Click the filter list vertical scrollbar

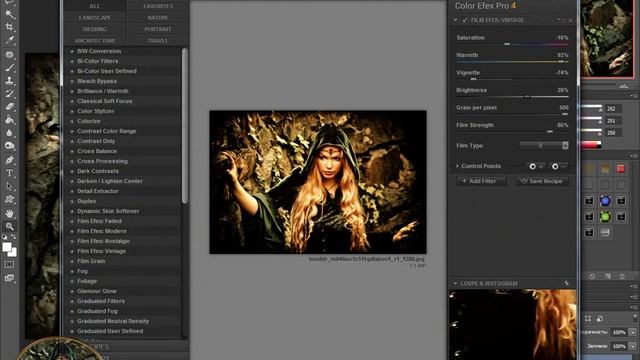pyautogui.click(x=185, y=126)
